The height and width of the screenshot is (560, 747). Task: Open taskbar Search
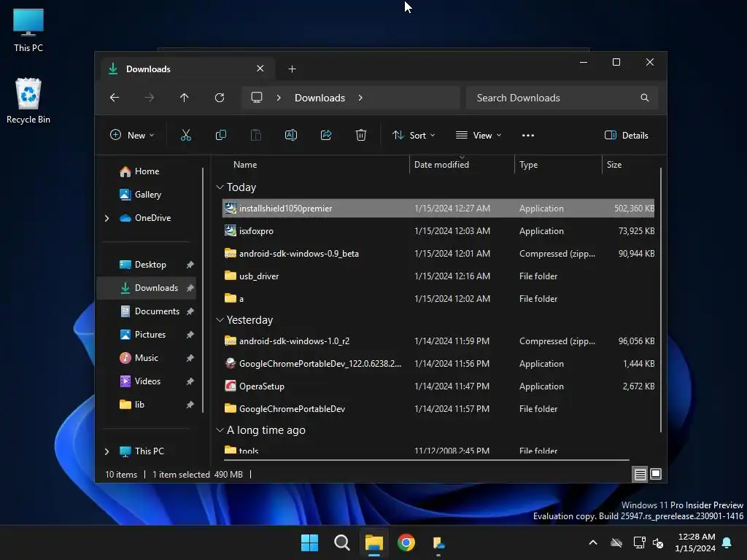(x=342, y=542)
